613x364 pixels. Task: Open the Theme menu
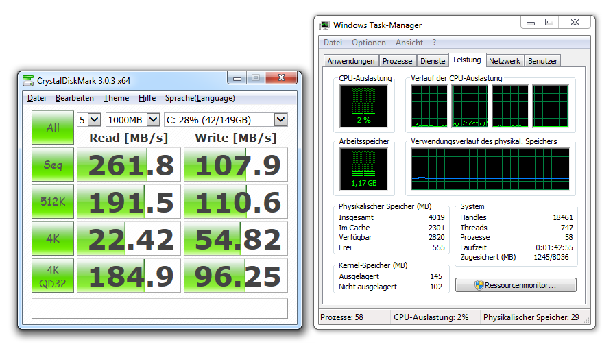[116, 98]
